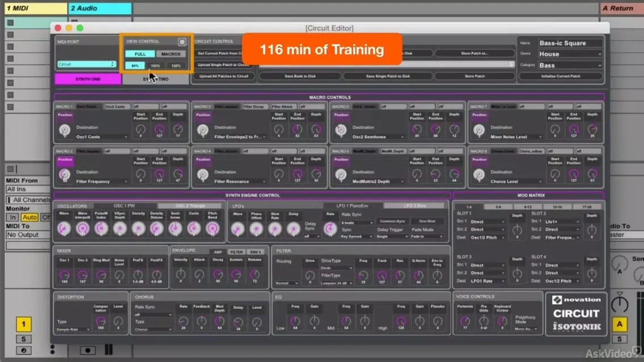
Task: Select the 2 Audio track header
Action: click(100, 8)
